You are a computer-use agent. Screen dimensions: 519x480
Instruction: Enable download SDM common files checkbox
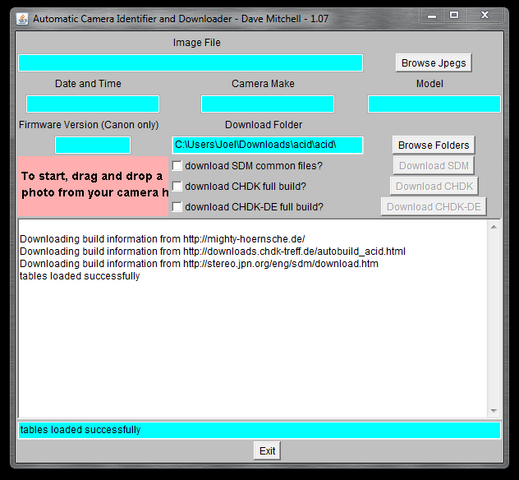(177, 166)
